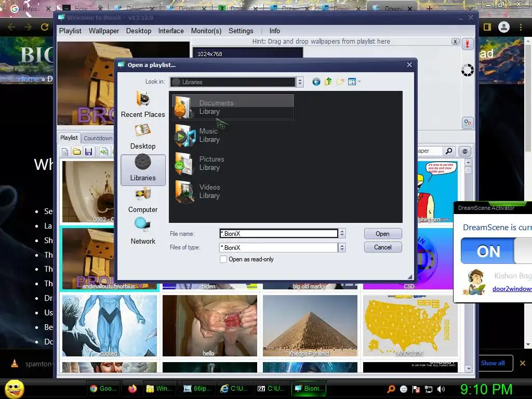Open the door2windows link
This screenshot has width=532, height=399.
click(512, 289)
